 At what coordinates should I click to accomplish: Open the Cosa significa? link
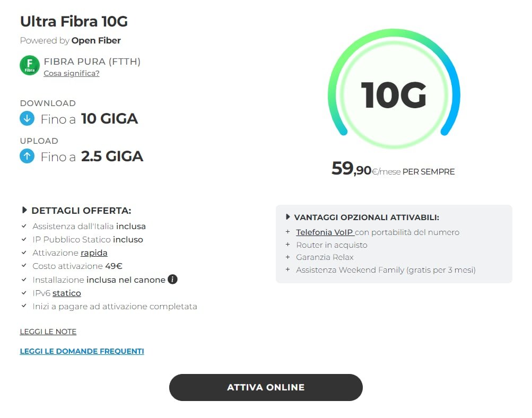click(72, 73)
